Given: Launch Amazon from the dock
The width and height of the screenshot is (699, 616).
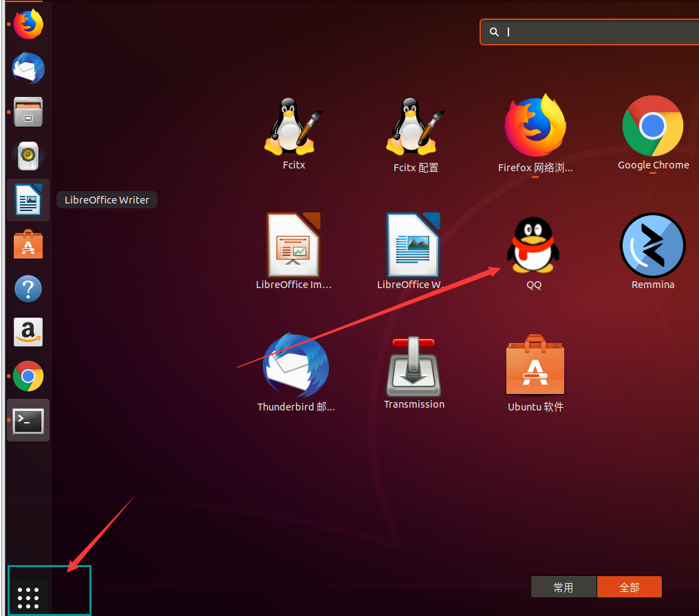Looking at the screenshot, I should [x=28, y=333].
